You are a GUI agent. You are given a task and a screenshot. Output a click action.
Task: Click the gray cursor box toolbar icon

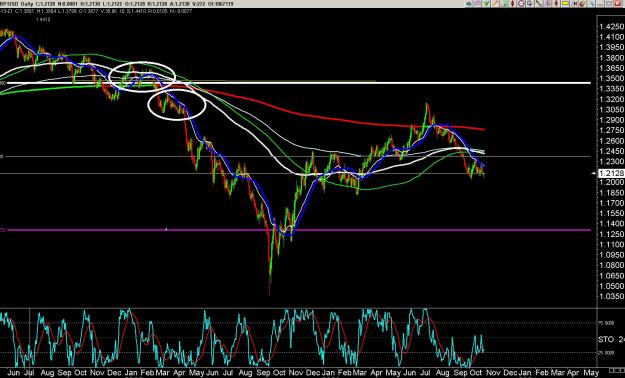click(x=530, y=4)
